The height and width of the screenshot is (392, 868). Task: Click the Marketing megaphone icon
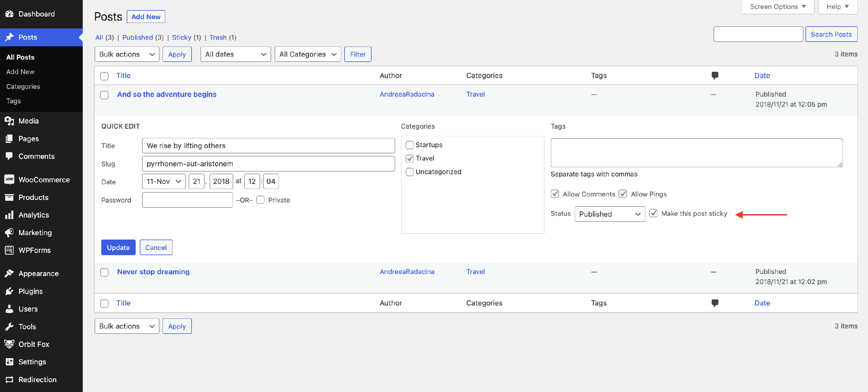[10, 233]
